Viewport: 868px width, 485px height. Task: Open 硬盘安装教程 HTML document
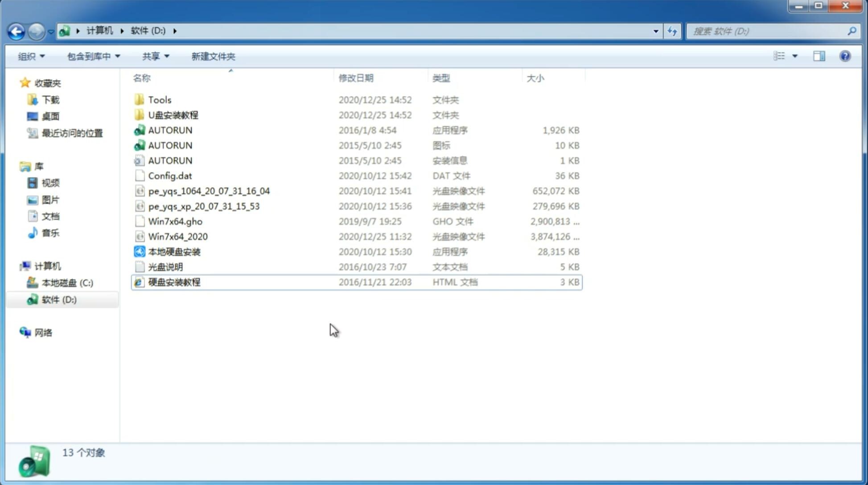[173, 282]
